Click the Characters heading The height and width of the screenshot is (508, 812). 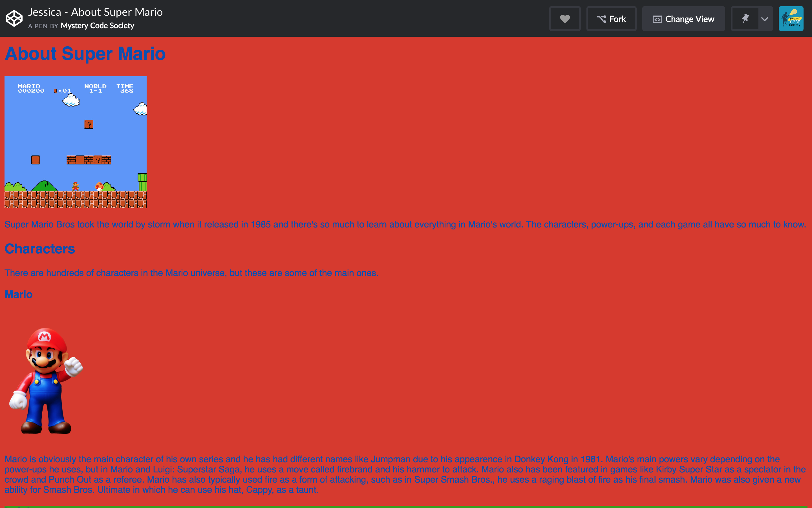[39, 249]
